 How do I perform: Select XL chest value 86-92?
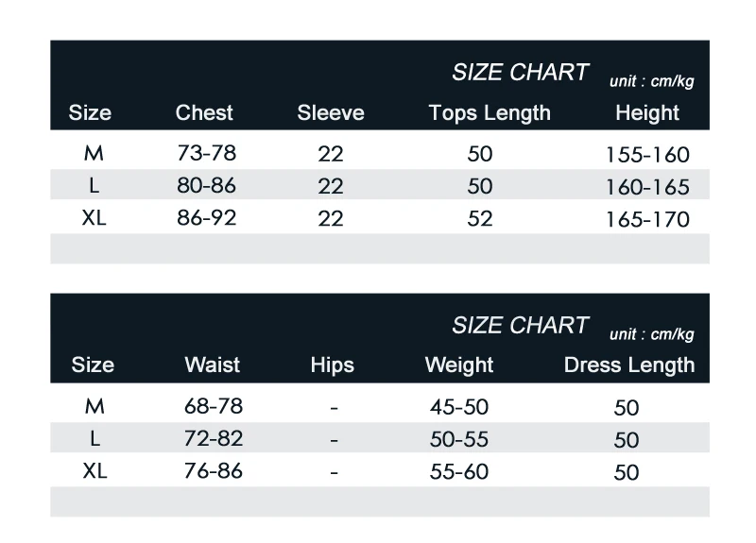coord(206,218)
